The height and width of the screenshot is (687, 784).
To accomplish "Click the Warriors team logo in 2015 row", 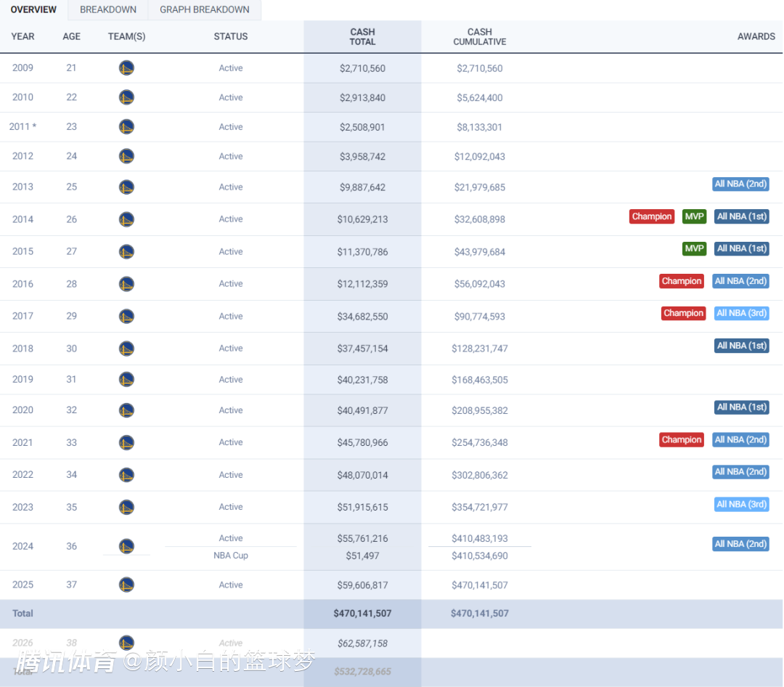I will tap(126, 252).
